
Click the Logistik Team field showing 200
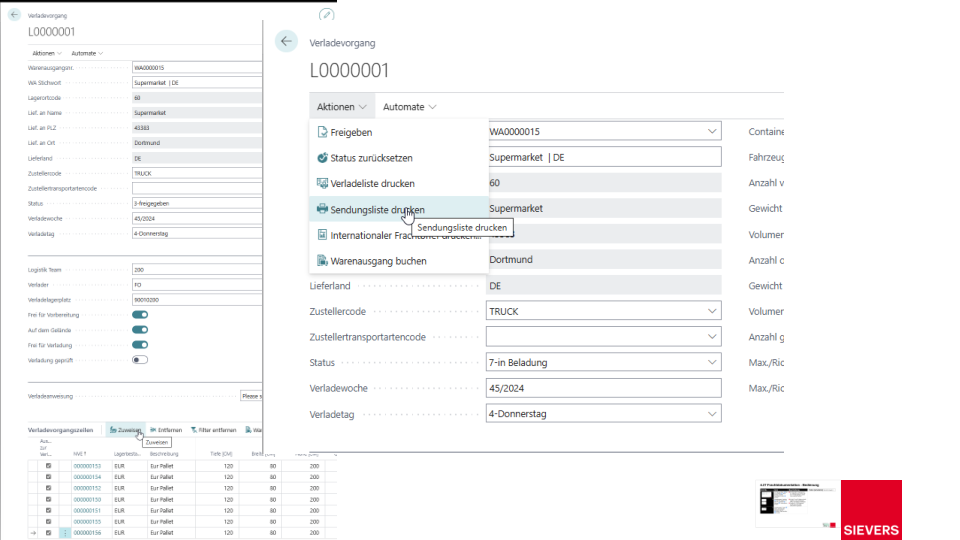tap(197, 269)
